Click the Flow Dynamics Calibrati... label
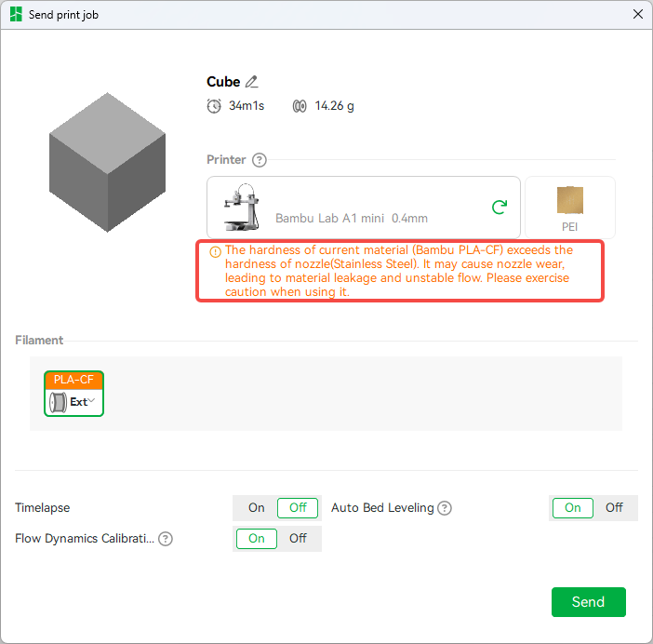Screen dimensions: 653x644 pos(85,539)
